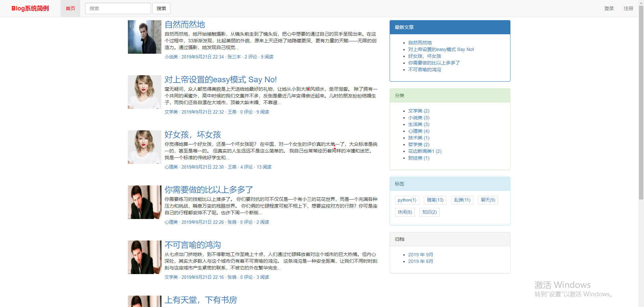This screenshot has height=307, width=644.
Task: Open the post titled 好女孩，坏女孩 in list
Action: [193, 135]
